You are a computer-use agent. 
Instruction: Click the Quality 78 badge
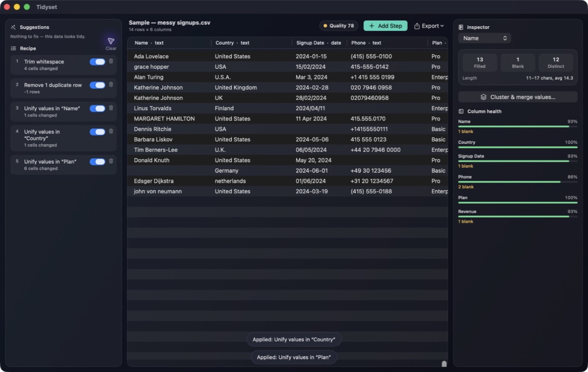pyautogui.click(x=338, y=26)
